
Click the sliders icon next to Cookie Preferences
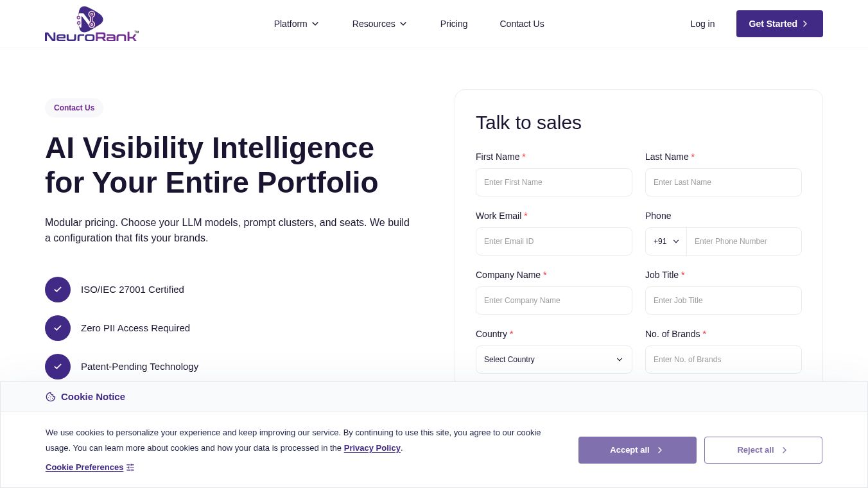pyautogui.click(x=130, y=467)
